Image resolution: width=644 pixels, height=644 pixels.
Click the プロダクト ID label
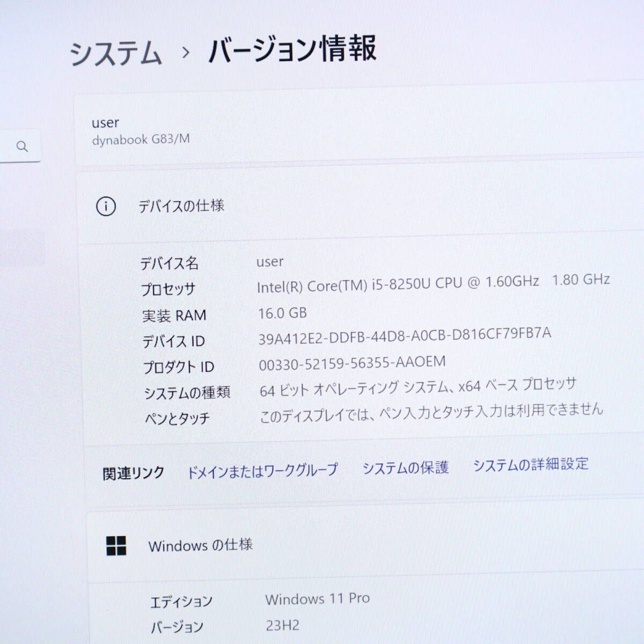(x=179, y=368)
